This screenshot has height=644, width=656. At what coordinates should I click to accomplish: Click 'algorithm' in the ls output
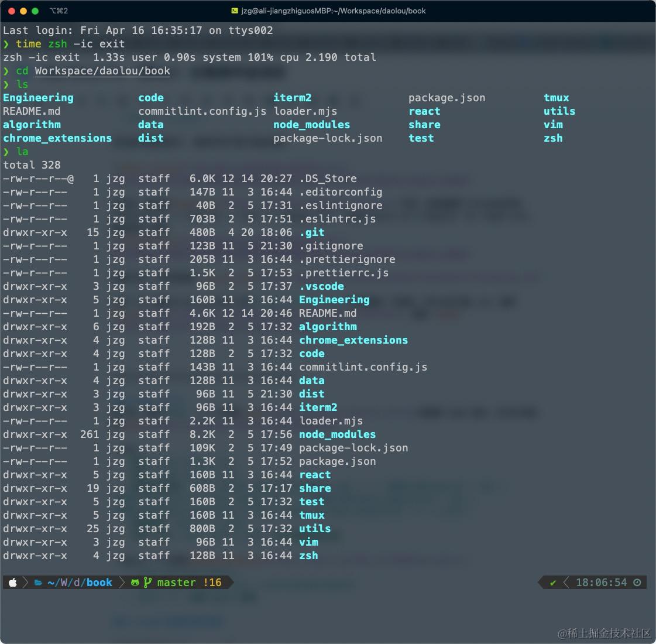point(32,125)
